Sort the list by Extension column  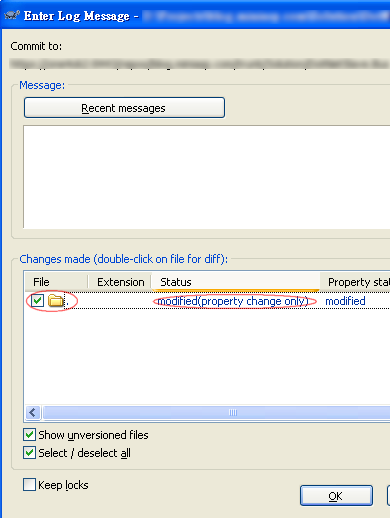pos(120,282)
